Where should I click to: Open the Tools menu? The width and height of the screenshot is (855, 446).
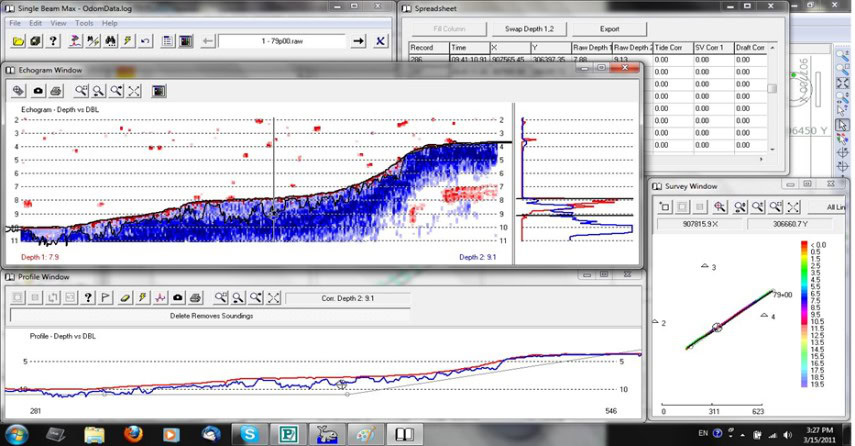85,23
